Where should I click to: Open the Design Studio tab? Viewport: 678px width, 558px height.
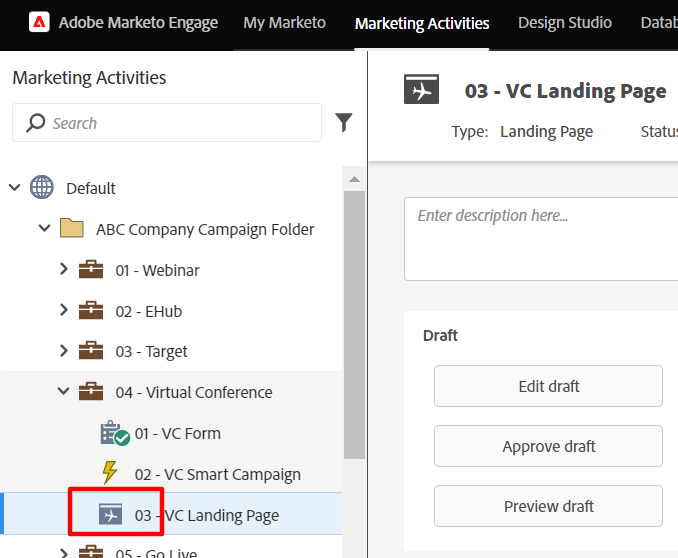click(565, 22)
